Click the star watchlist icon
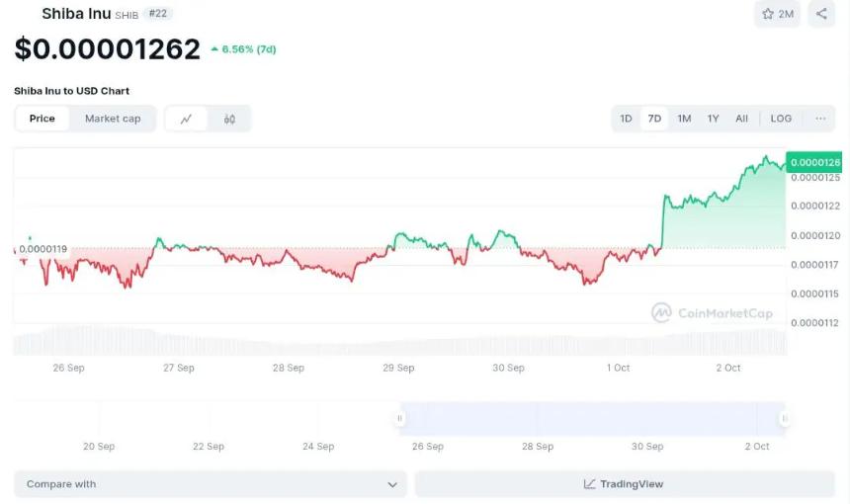This screenshot has width=850, height=504. tap(768, 14)
